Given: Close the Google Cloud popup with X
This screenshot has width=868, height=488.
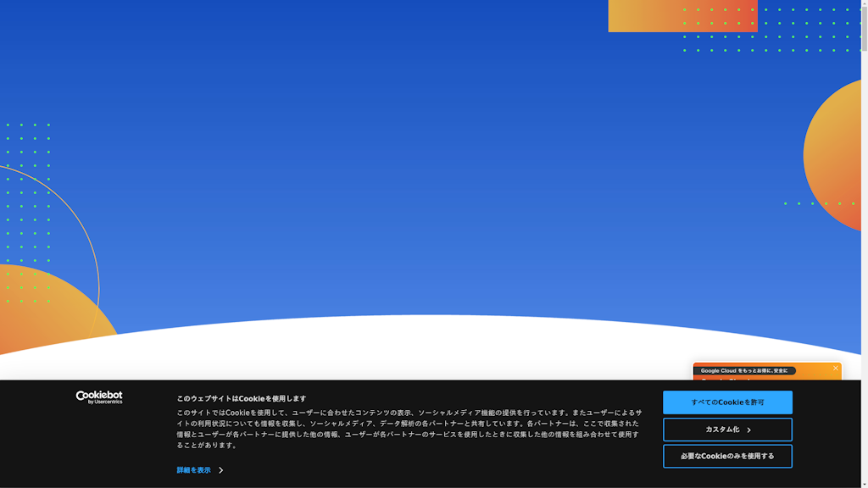Looking at the screenshot, I should click(835, 368).
